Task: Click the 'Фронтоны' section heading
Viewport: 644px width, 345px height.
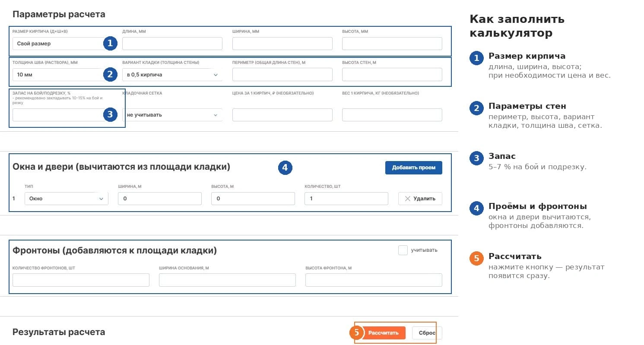Action: coord(114,250)
